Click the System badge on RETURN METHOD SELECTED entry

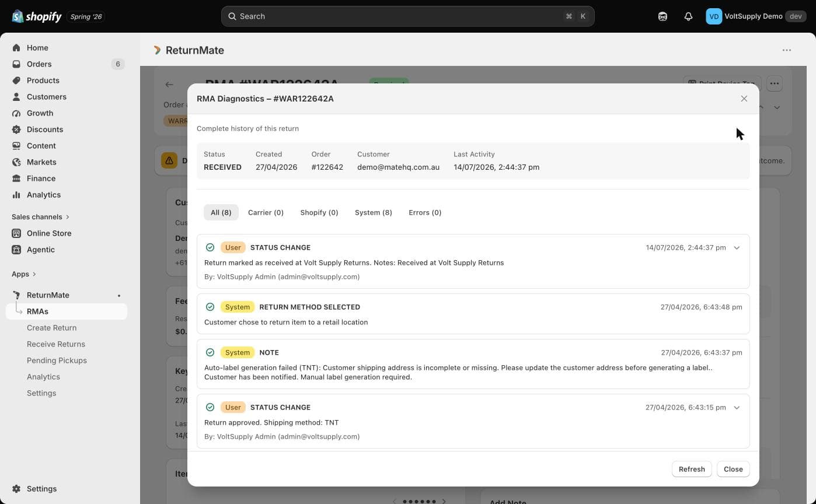pos(238,307)
